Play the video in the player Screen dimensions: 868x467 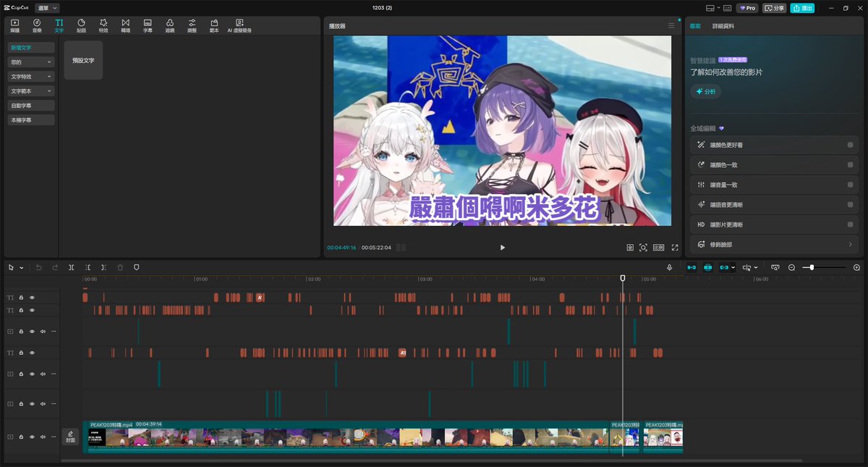click(x=503, y=248)
